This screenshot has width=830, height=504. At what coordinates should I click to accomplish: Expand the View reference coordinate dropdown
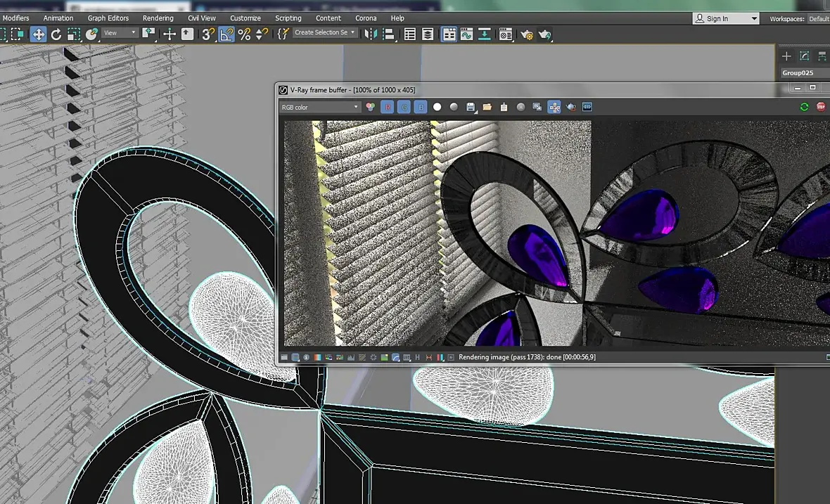(120, 33)
